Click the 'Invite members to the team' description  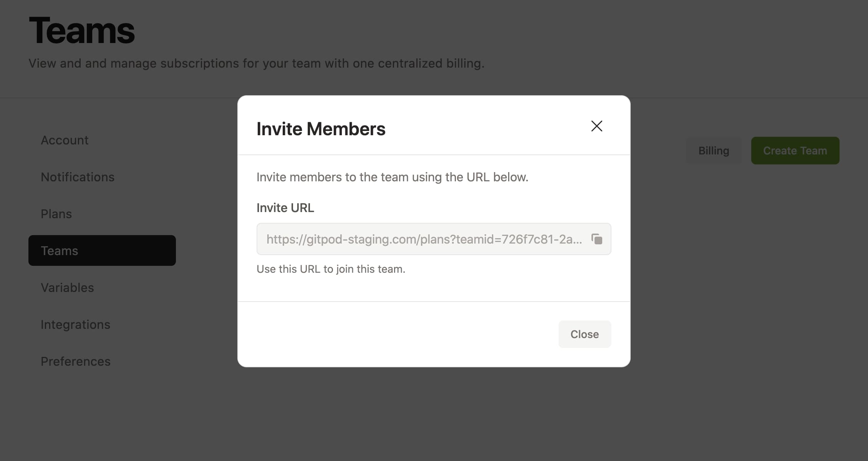[392, 177]
